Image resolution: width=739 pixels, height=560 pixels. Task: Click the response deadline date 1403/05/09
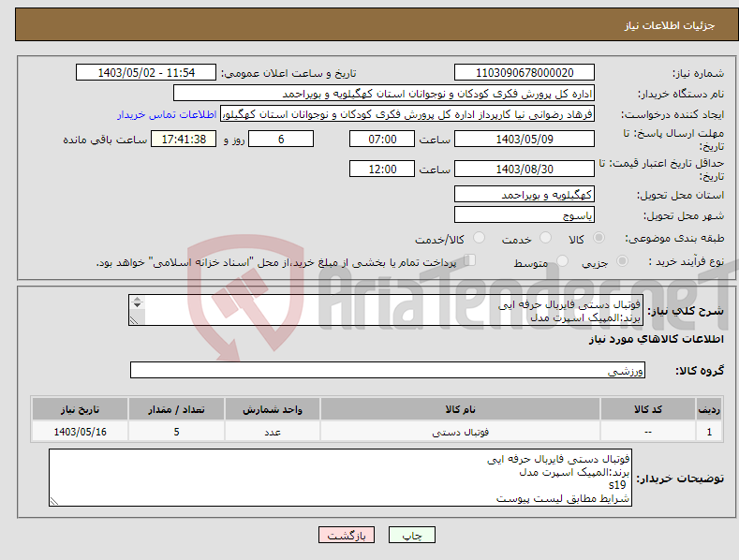click(x=525, y=139)
